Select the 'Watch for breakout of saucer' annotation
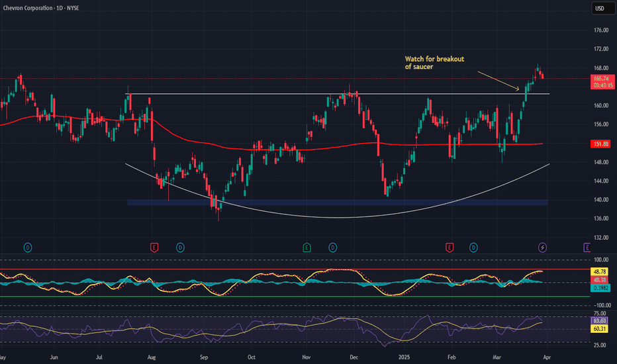This screenshot has height=364, width=617. pos(434,63)
